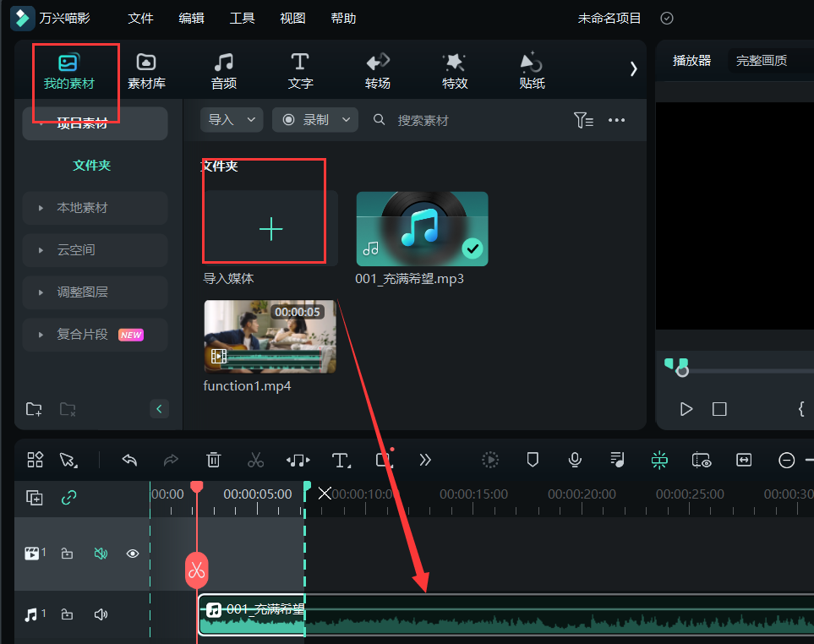Select the undo icon in timeline toolbar
The image size is (814, 644).
(x=128, y=460)
